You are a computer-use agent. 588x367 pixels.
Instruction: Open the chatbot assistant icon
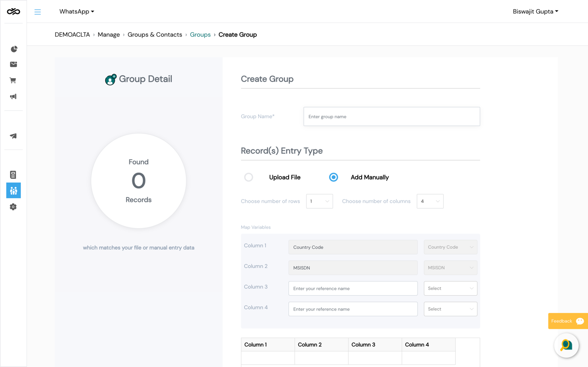click(566, 345)
